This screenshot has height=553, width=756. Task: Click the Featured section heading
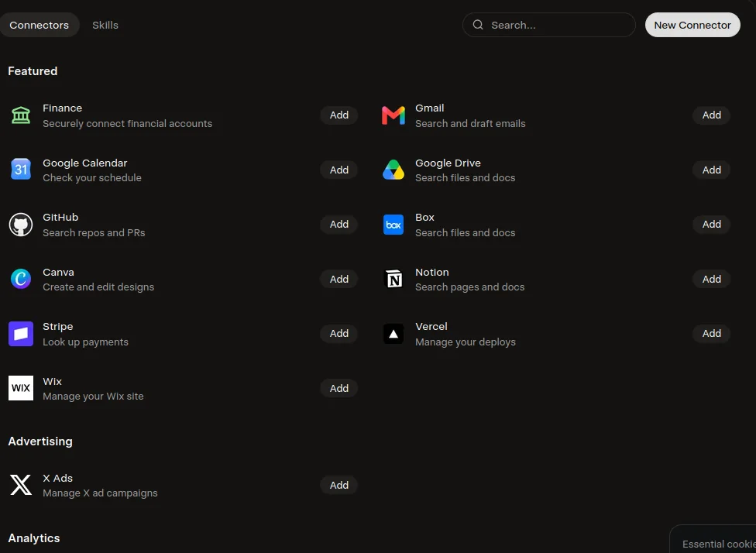pyautogui.click(x=33, y=71)
